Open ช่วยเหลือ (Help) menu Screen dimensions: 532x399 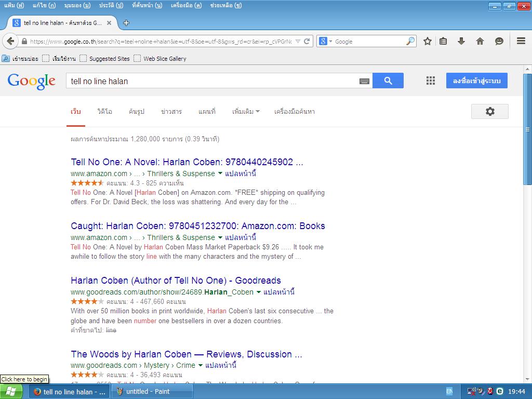click(225, 5)
